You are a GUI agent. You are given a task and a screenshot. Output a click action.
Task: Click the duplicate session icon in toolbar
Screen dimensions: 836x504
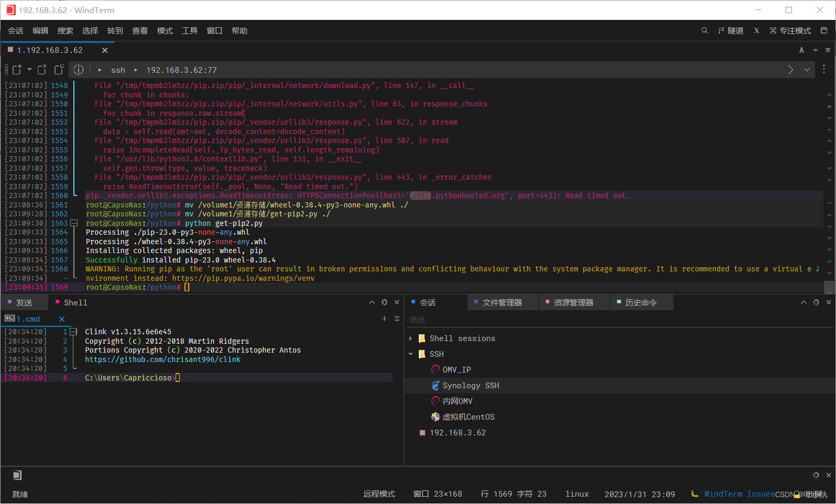click(x=42, y=70)
